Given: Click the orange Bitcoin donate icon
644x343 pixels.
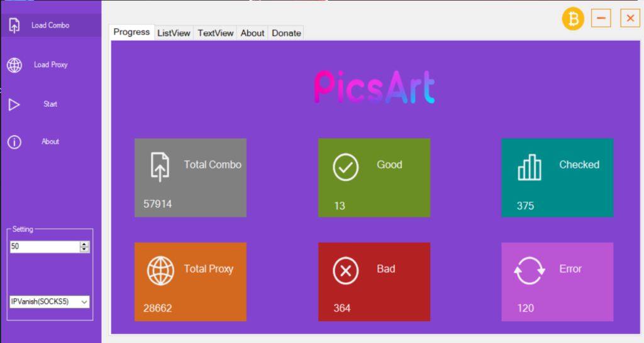Looking at the screenshot, I should (573, 18).
